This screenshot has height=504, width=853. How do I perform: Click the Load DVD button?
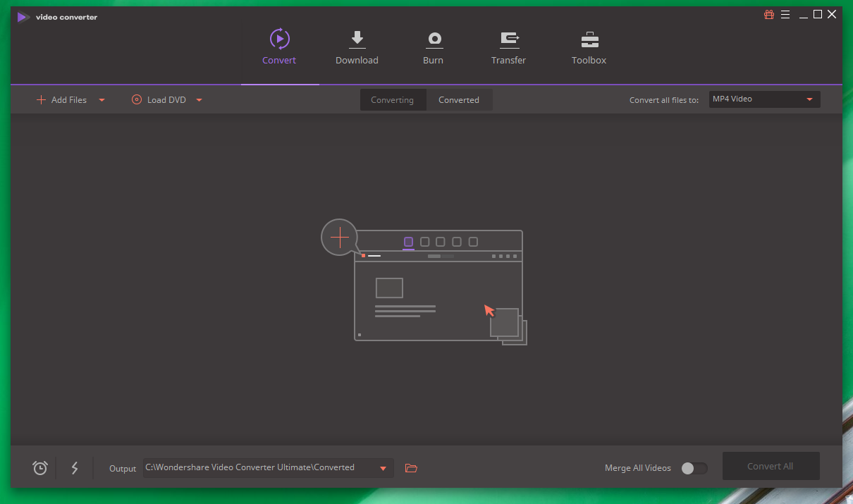(x=159, y=100)
